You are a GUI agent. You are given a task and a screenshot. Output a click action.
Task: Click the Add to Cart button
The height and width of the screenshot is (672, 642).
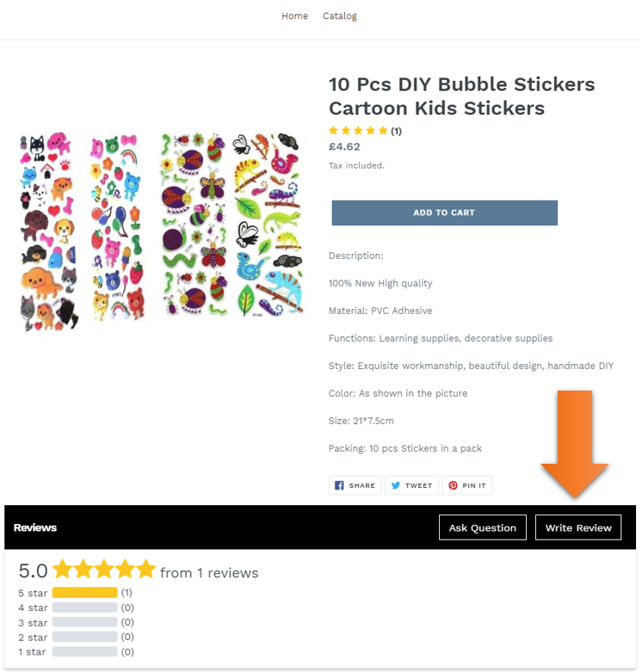(x=444, y=213)
